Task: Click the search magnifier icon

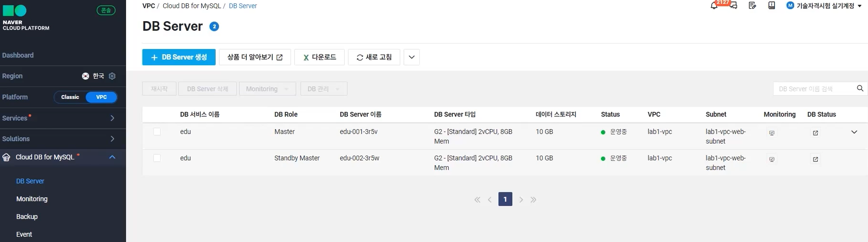Action: click(x=860, y=88)
